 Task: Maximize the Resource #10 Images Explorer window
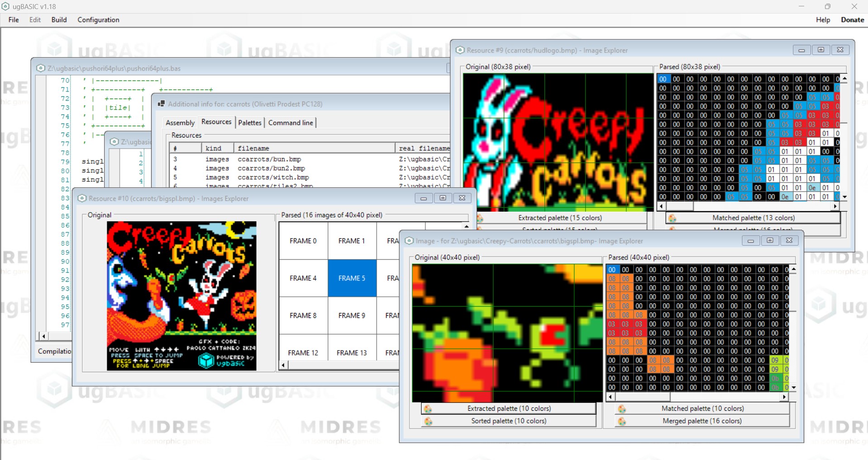pyautogui.click(x=443, y=198)
